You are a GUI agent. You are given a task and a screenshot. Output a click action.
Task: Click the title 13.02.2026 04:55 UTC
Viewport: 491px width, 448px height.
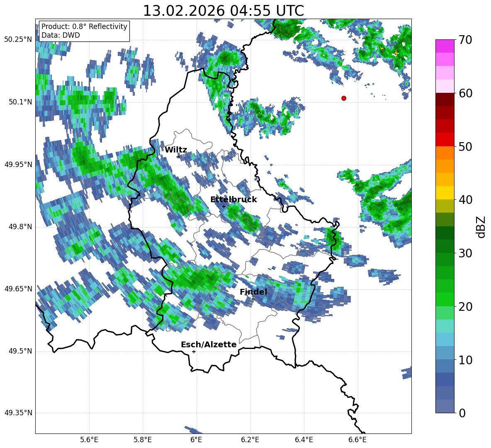(223, 11)
